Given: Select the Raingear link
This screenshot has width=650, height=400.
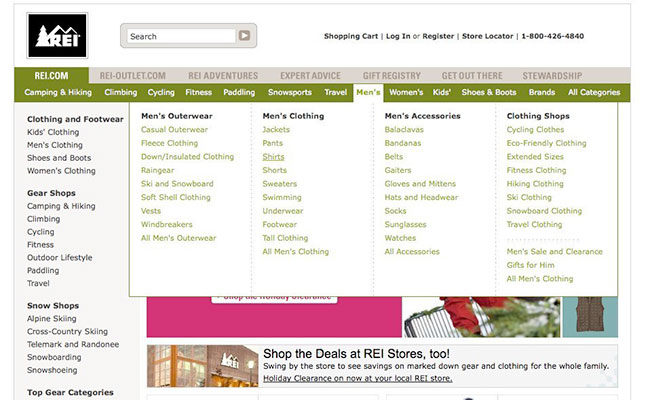Looking at the screenshot, I should tap(158, 171).
